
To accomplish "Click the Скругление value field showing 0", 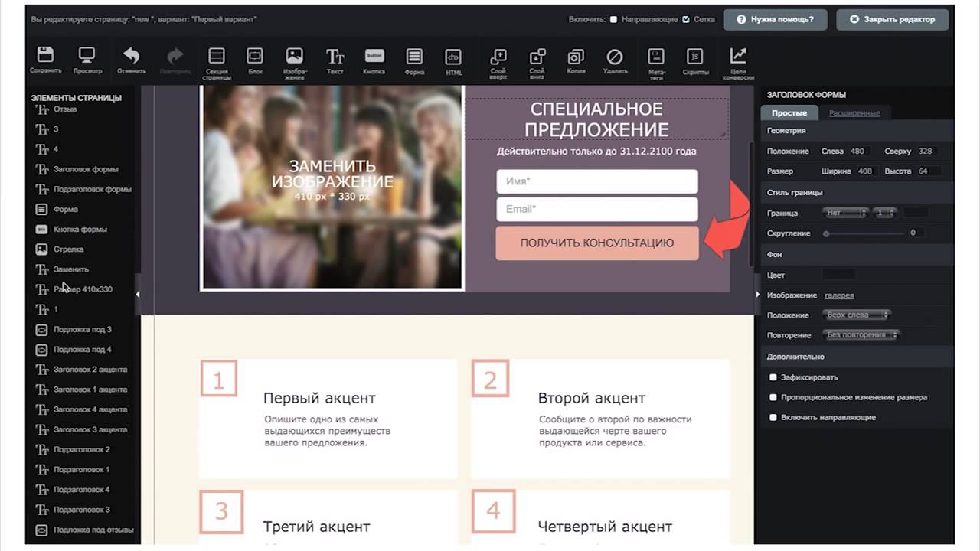I will [x=913, y=233].
